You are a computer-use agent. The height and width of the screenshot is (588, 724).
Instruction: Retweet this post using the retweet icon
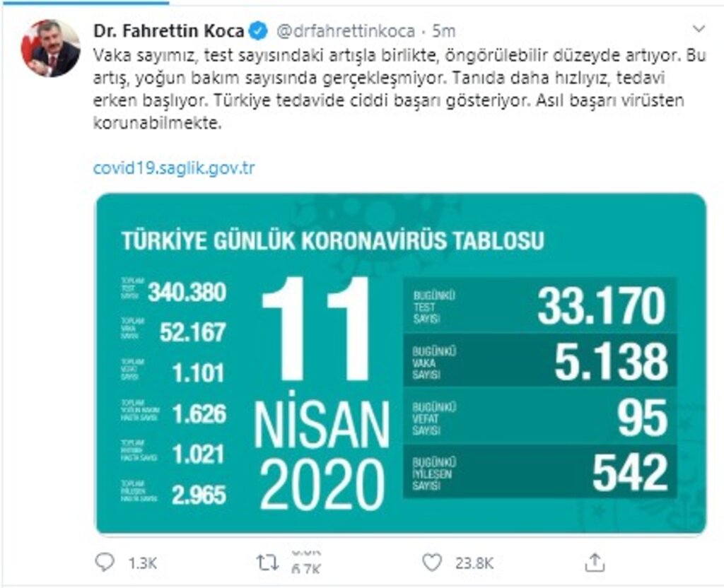tap(267, 563)
